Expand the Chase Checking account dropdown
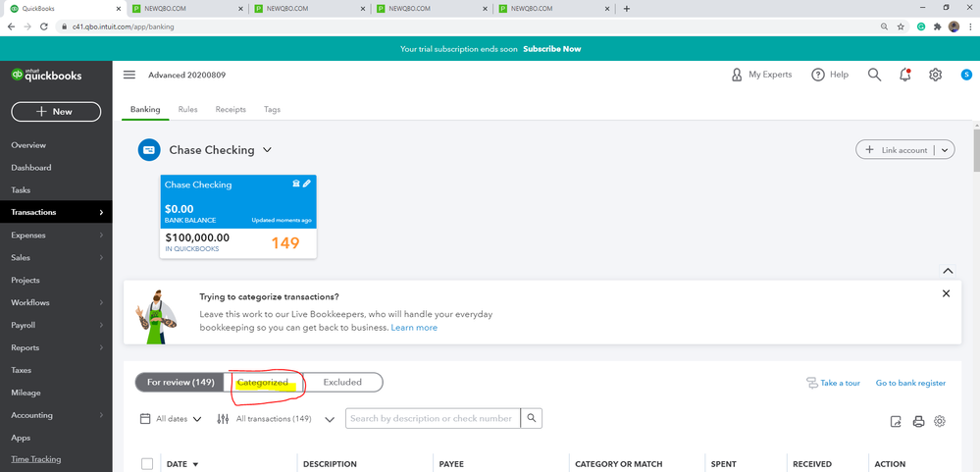 point(267,150)
